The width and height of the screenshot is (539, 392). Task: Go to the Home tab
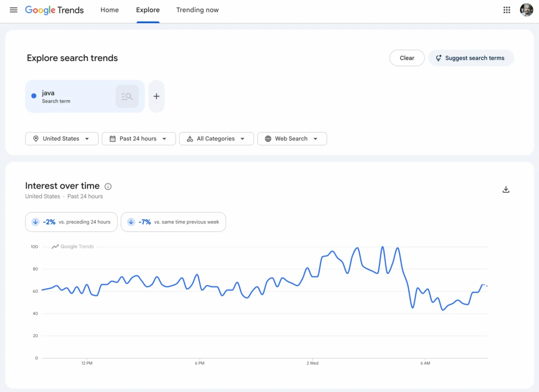pyautogui.click(x=110, y=10)
